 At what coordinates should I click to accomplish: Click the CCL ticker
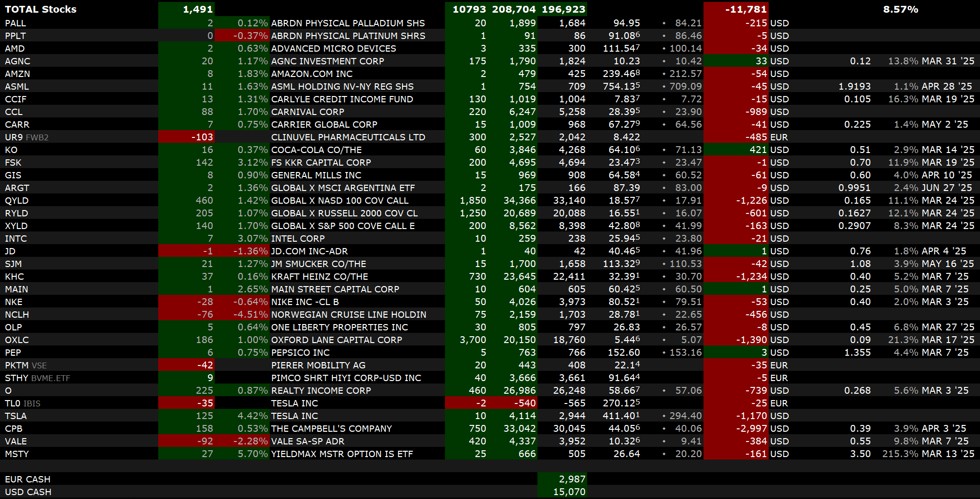point(14,112)
